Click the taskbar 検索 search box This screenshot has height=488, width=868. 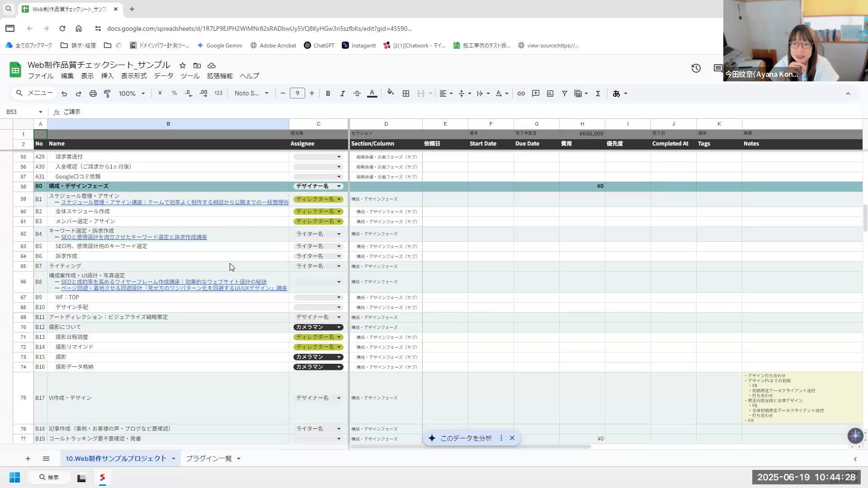pos(49,478)
